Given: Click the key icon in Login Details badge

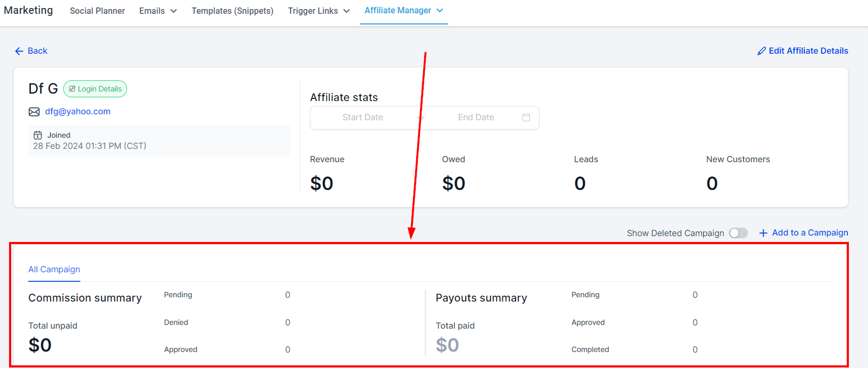Looking at the screenshot, I should point(72,89).
